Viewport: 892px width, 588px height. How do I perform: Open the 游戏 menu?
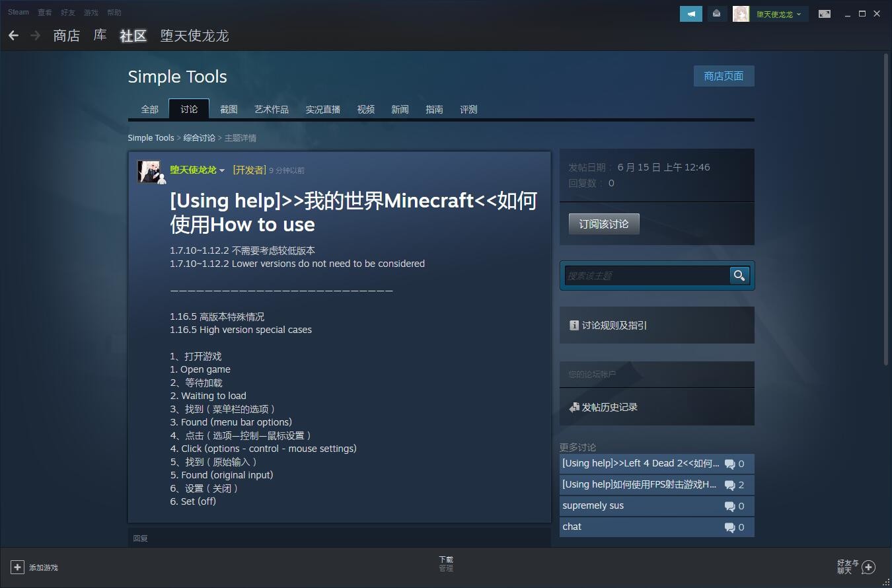pyautogui.click(x=91, y=12)
